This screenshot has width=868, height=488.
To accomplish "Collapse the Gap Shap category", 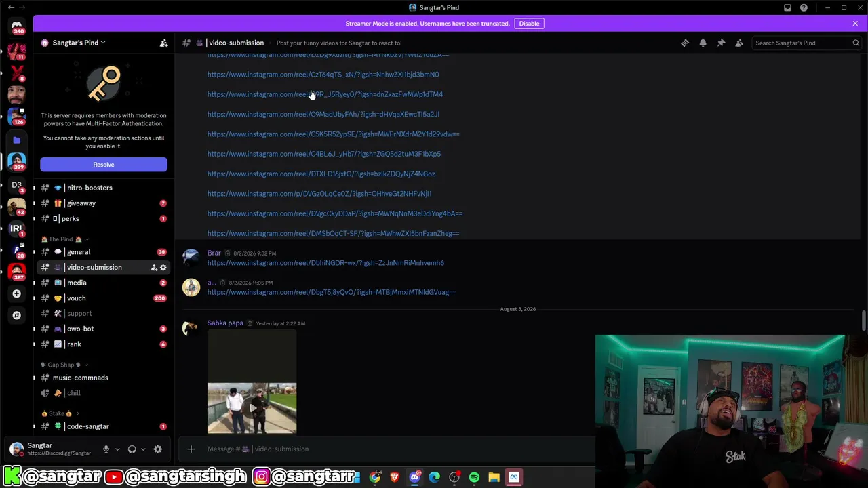I will pyautogui.click(x=64, y=365).
